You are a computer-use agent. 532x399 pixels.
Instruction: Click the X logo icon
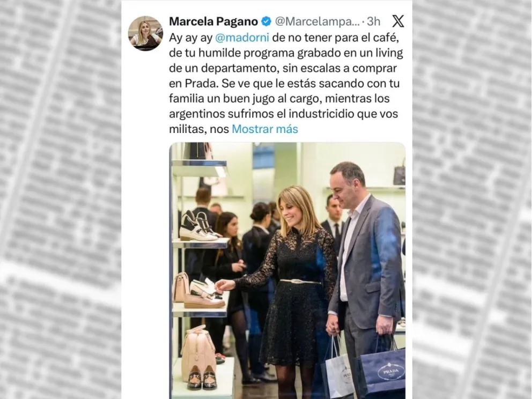click(398, 21)
